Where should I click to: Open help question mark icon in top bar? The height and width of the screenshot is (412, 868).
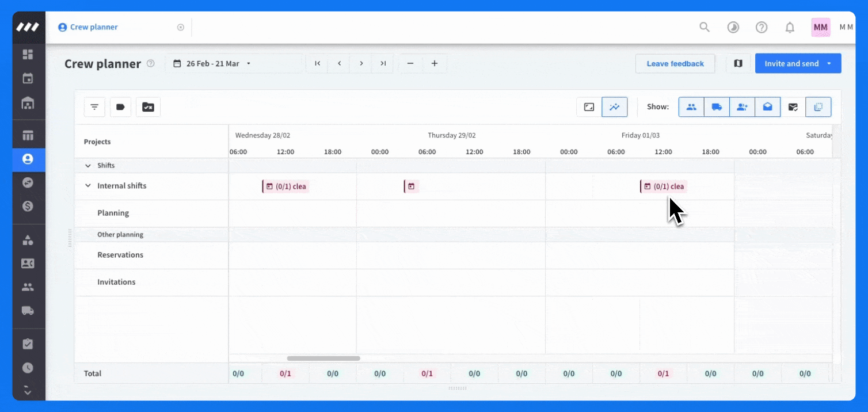tap(762, 27)
